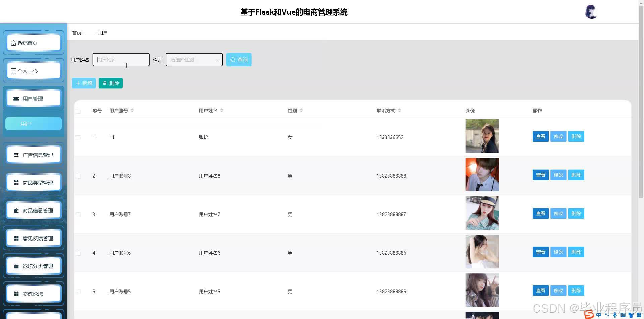Click the grid icon beside 交流论坛
This screenshot has height=319, width=644.
point(16,294)
